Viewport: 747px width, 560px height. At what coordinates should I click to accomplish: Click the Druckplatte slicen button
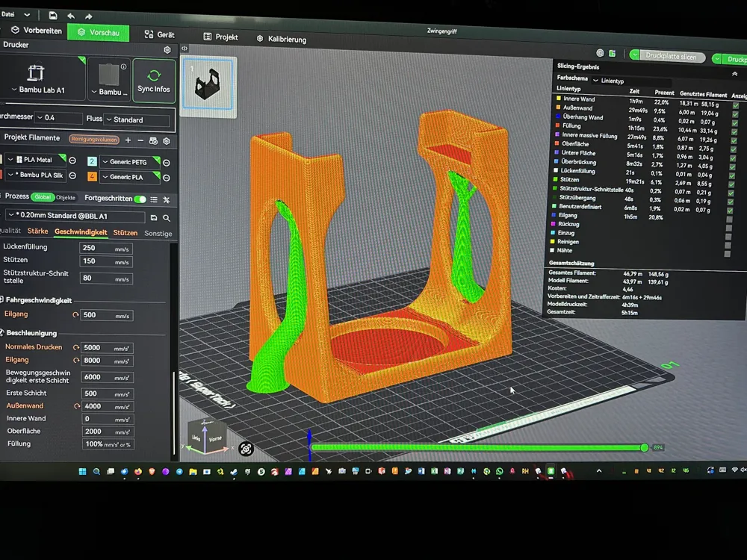pos(672,56)
